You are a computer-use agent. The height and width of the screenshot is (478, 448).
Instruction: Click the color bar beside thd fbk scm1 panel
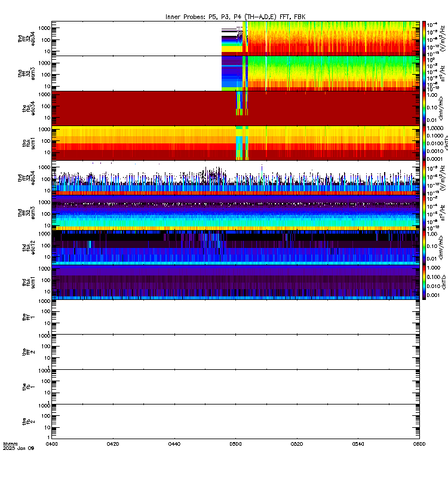click(x=424, y=282)
